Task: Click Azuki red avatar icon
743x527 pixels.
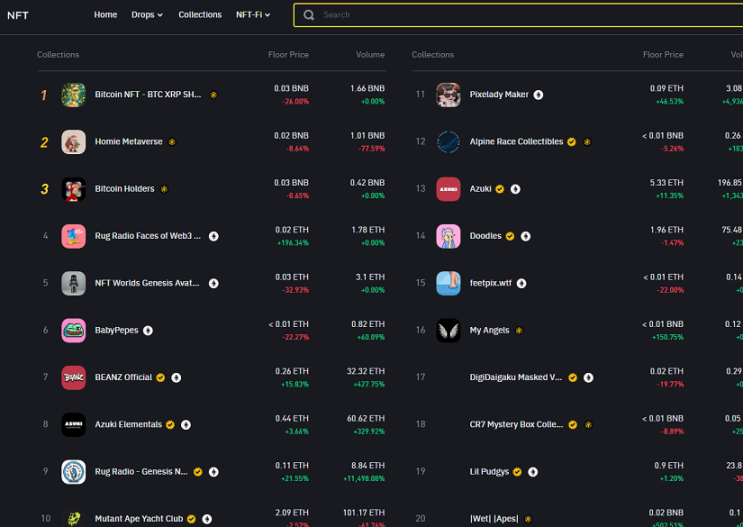Action: [x=448, y=189]
